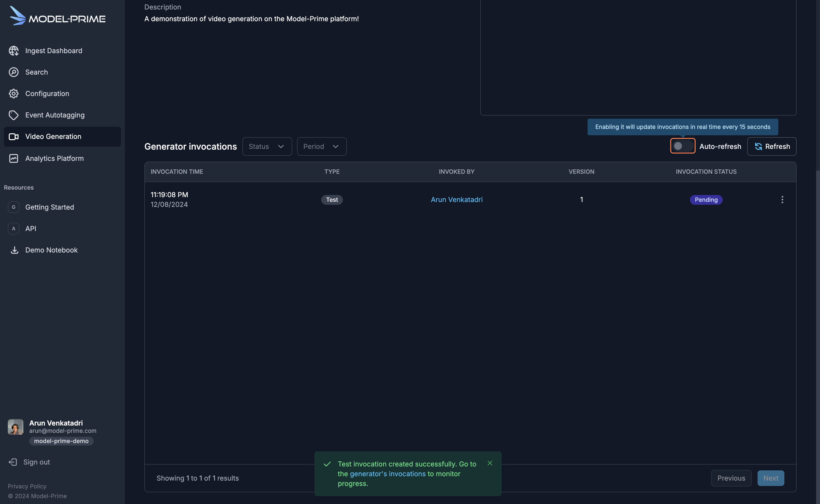Click the Configuration gear icon
820x504 pixels.
[x=14, y=94]
